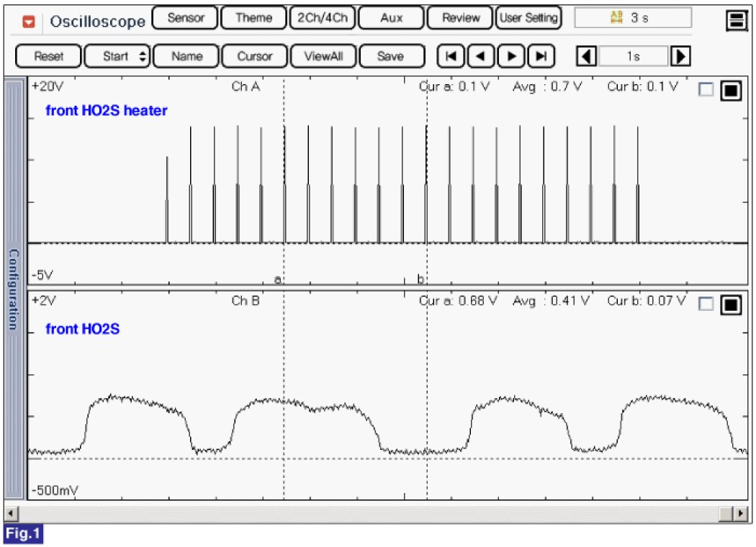Image resolution: width=756 pixels, height=547 pixels.
Task: Click the Ch B channel title
Action: pos(246,301)
